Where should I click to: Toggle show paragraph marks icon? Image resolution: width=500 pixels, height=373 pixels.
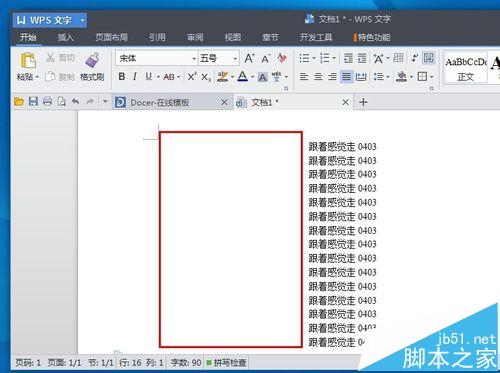(414, 58)
